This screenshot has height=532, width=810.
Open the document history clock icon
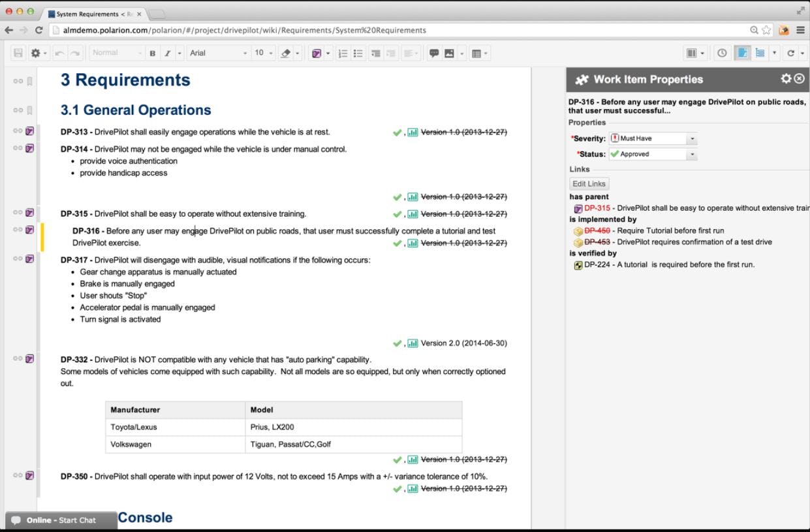click(x=723, y=53)
